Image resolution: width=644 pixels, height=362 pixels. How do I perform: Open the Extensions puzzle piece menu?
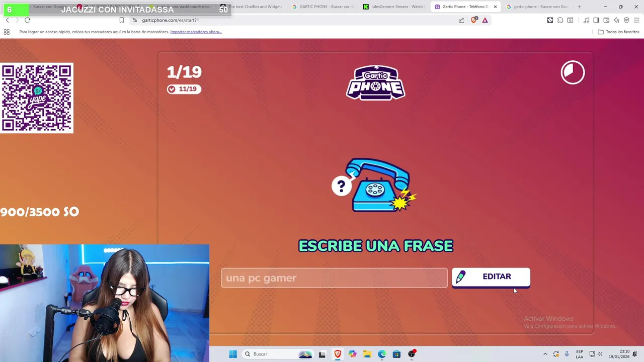click(560, 20)
